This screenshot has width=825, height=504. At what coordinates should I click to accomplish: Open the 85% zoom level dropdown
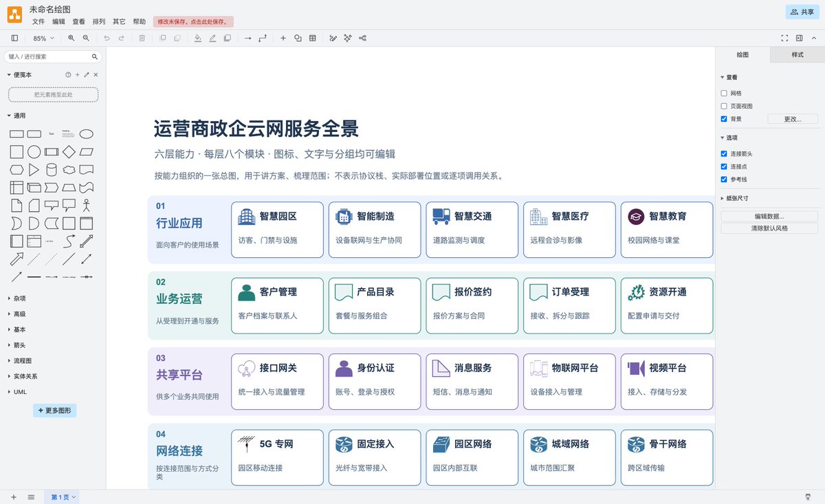tap(43, 39)
